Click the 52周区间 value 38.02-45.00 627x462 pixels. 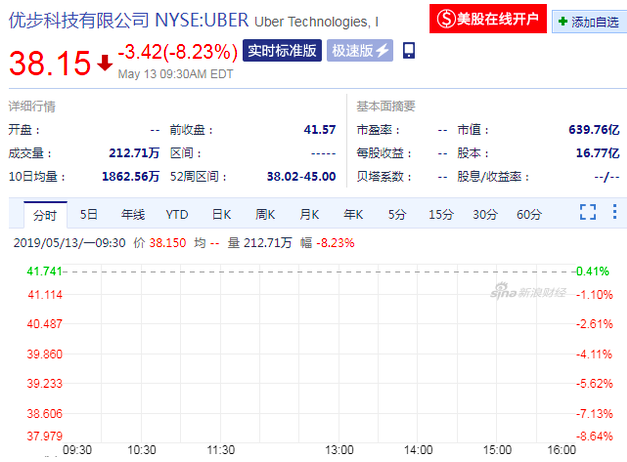301,176
